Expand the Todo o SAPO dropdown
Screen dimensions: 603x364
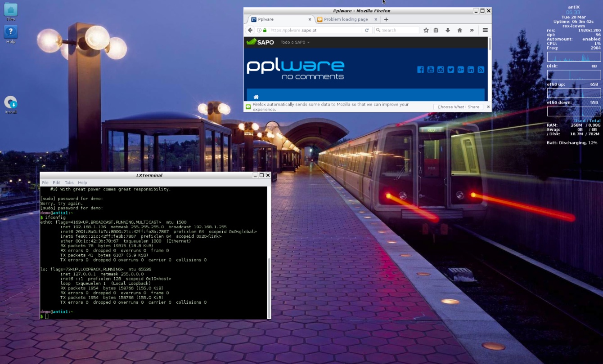pos(295,42)
